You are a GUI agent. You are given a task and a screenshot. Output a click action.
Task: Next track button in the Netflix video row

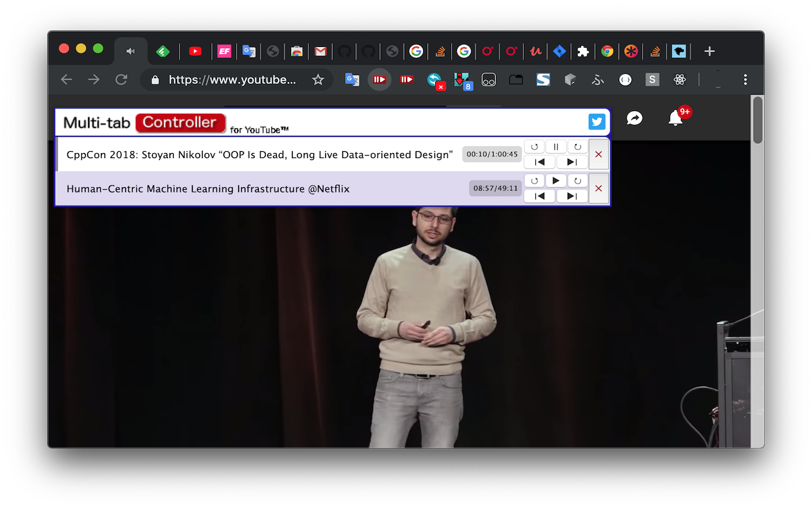tap(572, 196)
